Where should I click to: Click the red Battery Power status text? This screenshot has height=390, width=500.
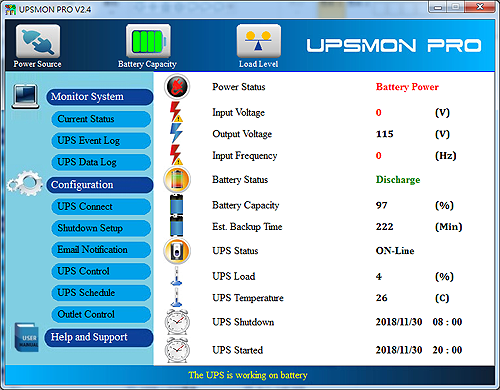[407, 87]
